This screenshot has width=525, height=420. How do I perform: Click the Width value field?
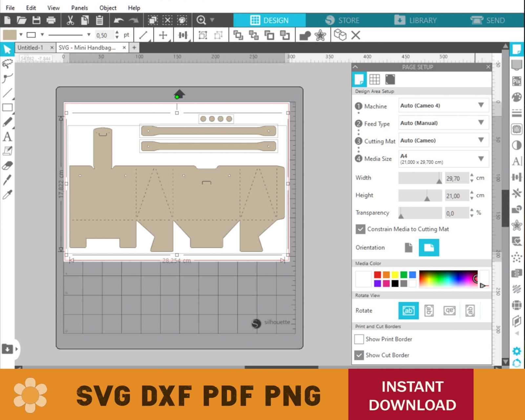pos(457,178)
